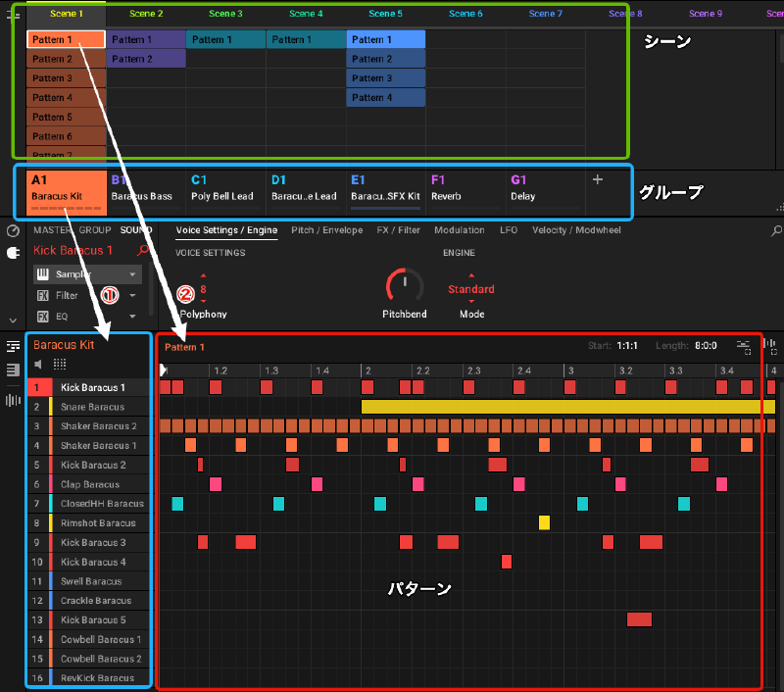The image size is (784, 692).
Task: Toggle the FX icon beside Filter
Action: (x=43, y=295)
